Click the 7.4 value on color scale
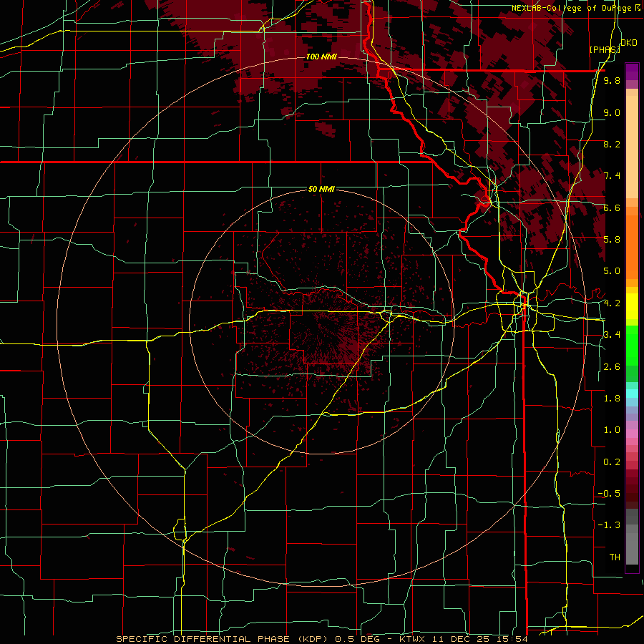Image resolution: width=644 pixels, height=644 pixels. pyautogui.click(x=612, y=176)
